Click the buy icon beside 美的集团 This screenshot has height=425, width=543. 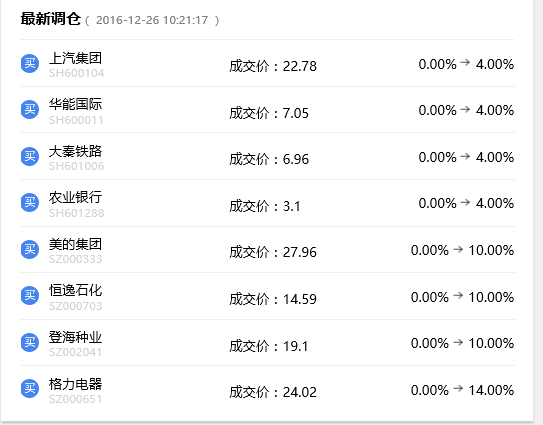pyautogui.click(x=30, y=249)
